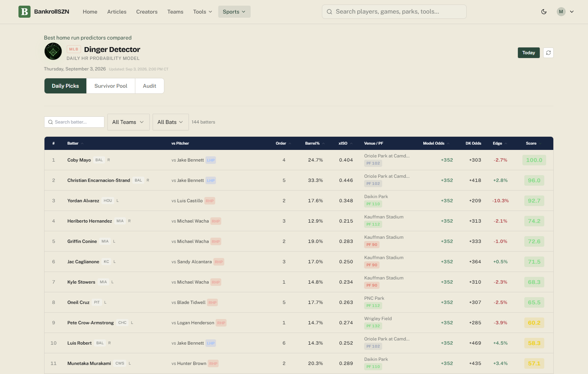Open Coby Mayo batter row
Viewport: 588px width, 374px height.
pos(299,160)
